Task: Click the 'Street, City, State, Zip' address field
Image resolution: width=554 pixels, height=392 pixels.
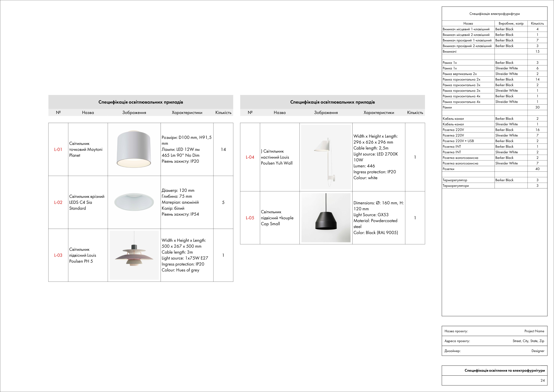Action: click(x=528, y=341)
